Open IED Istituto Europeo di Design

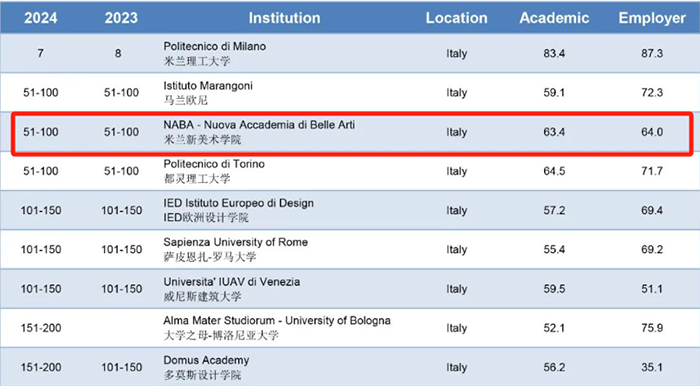[238, 203]
